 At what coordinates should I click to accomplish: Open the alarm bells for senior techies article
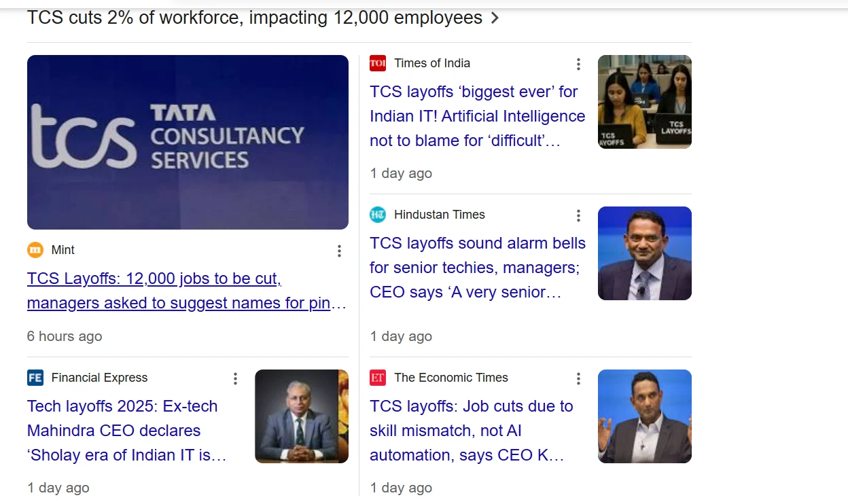[478, 268]
